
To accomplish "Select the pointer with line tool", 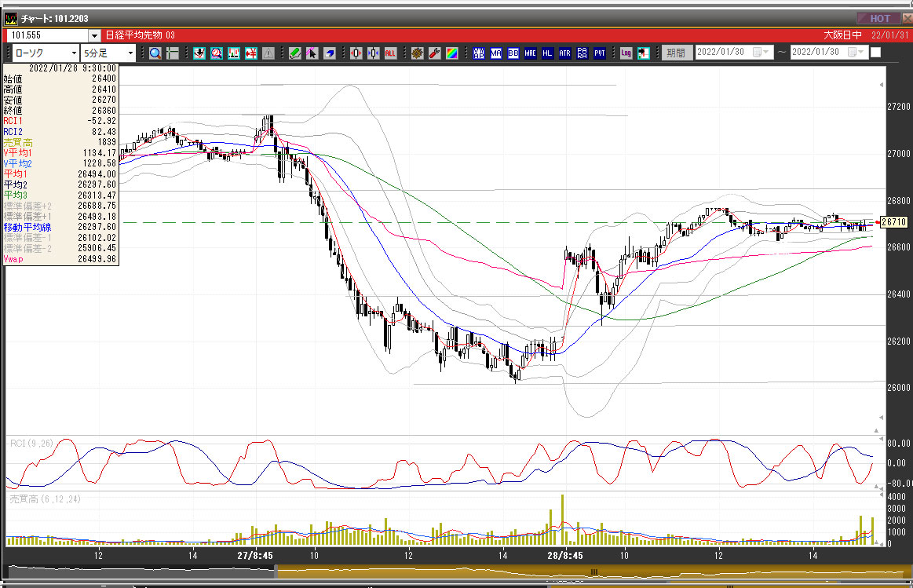I will [312, 53].
